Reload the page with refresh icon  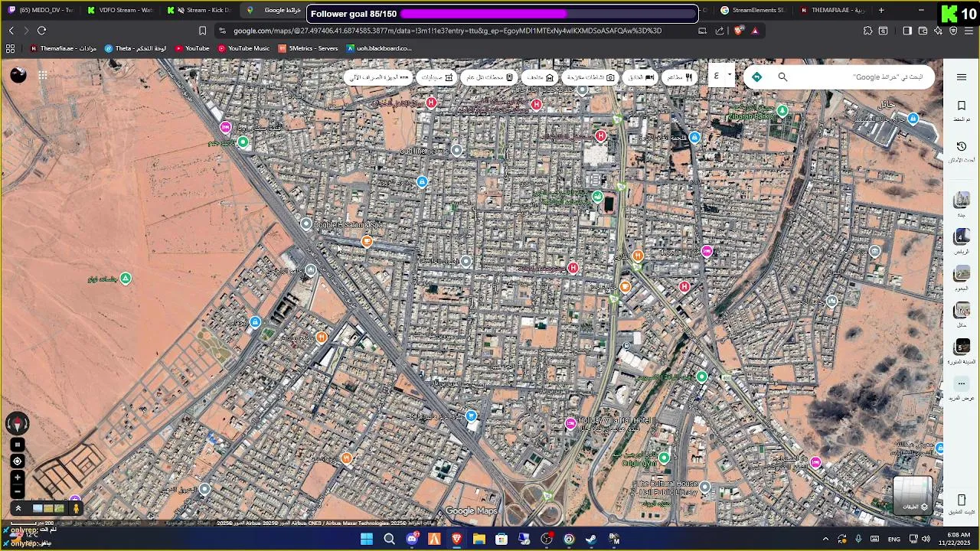click(41, 31)
